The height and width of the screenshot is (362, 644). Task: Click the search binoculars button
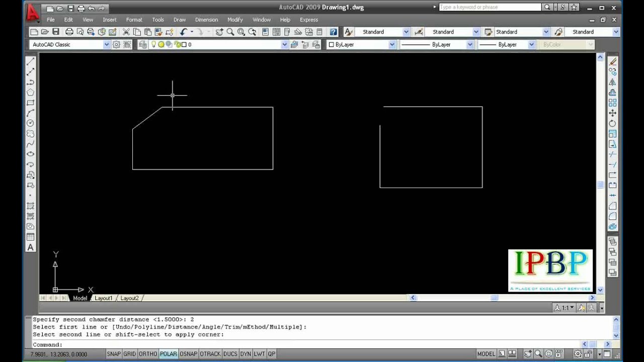coord(547,8)
